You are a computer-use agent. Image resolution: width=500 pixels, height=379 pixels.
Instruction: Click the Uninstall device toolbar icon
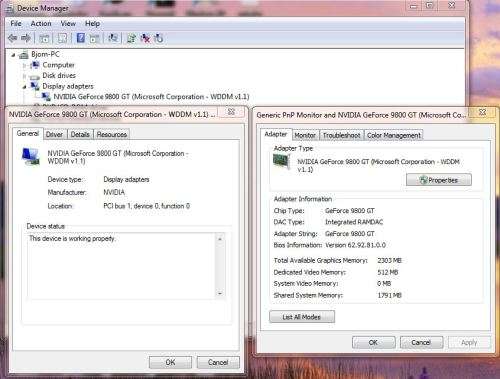(145, 38)
